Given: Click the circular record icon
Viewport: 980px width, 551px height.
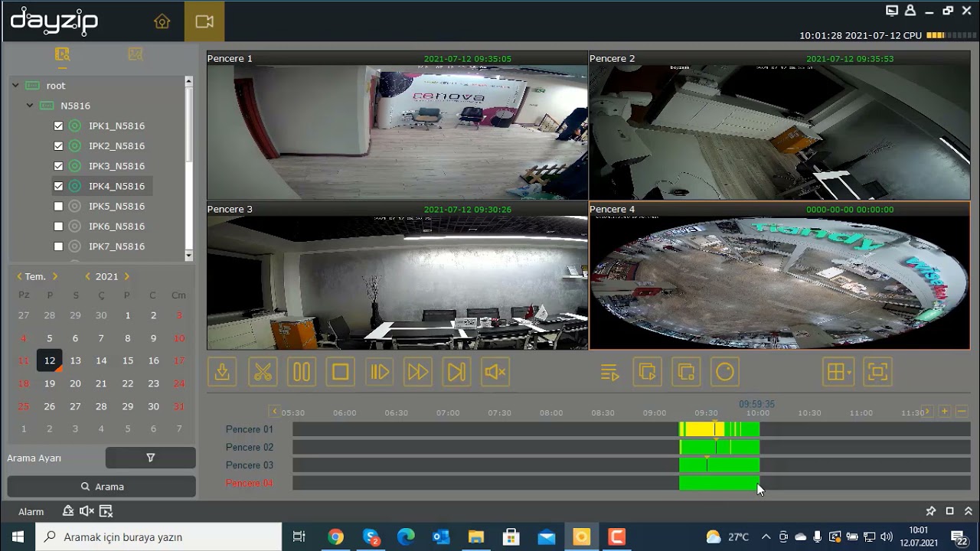Looking at the screenshot, I should (x=725, y=373).
